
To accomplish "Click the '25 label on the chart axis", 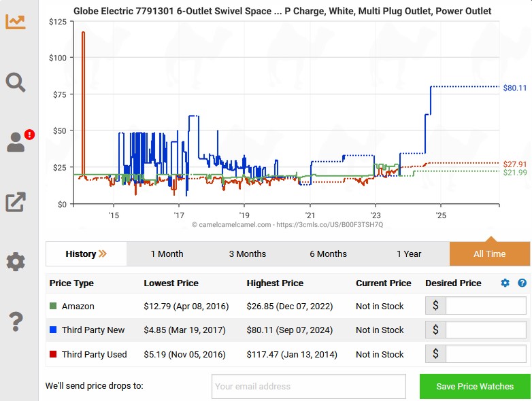I will (441, 215).
